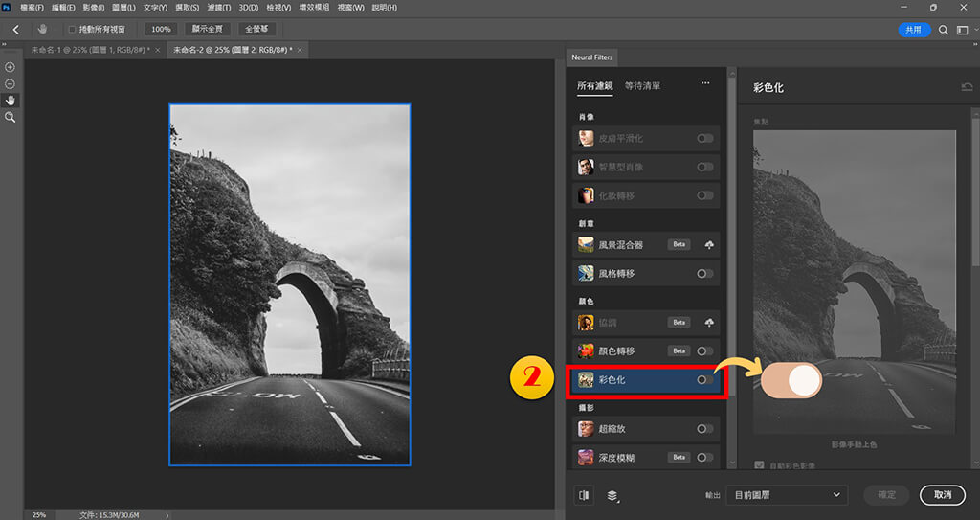Click the 彩色化 preview image
Viewport: 980px width, 520px height.
pos(855,282)
